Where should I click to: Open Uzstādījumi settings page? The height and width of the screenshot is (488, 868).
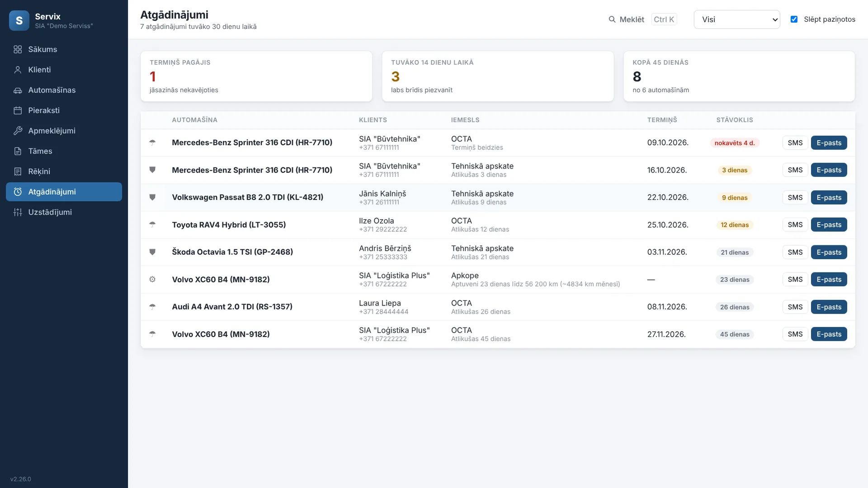pos(64,212)
